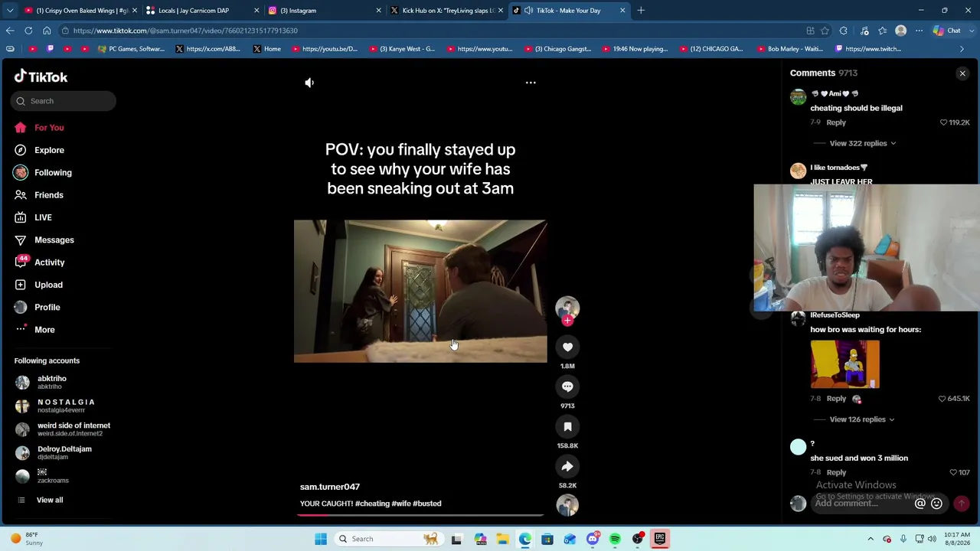980x551 pixels.
Task: Reply to 'she sued and won 3 million'
Action: 836,472
